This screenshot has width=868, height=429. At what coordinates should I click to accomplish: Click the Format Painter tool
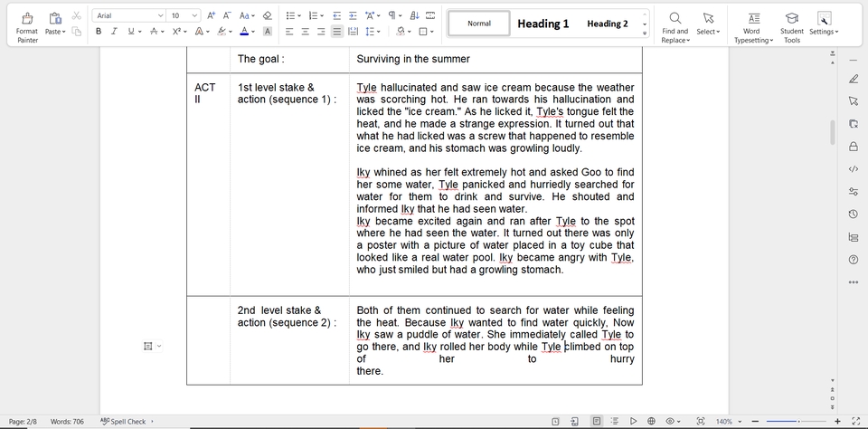tap(26, 28)
